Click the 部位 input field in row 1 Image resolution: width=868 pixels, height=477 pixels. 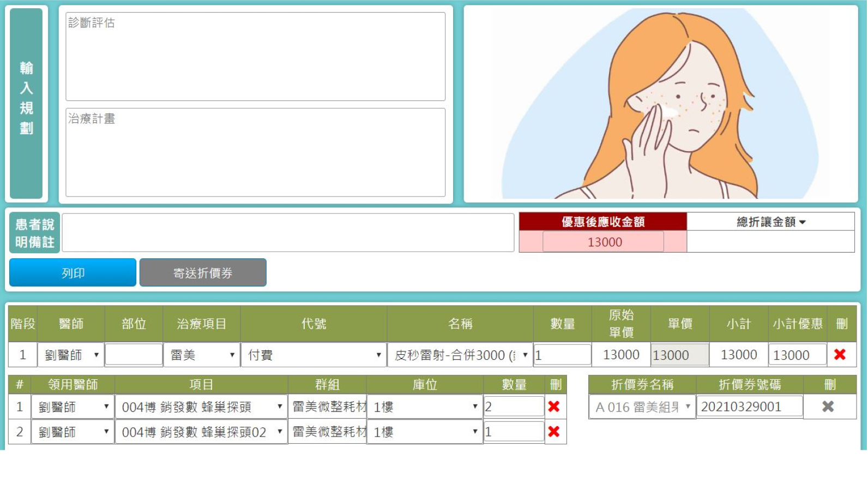(134, 355)
